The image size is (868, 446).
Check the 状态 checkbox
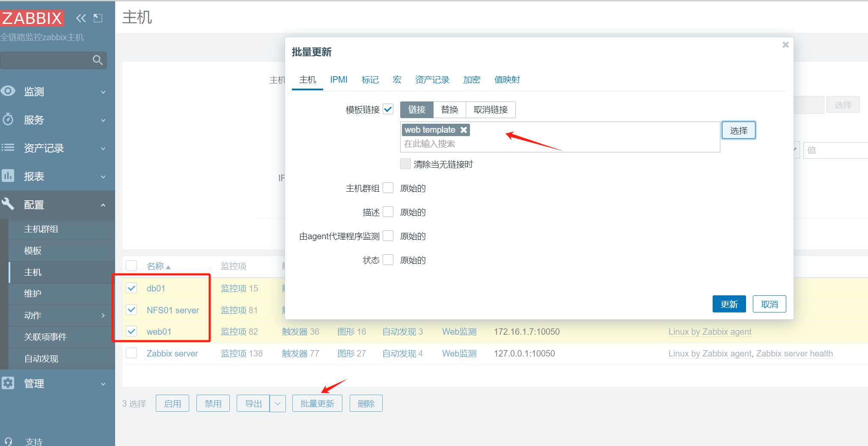(388, 260)
